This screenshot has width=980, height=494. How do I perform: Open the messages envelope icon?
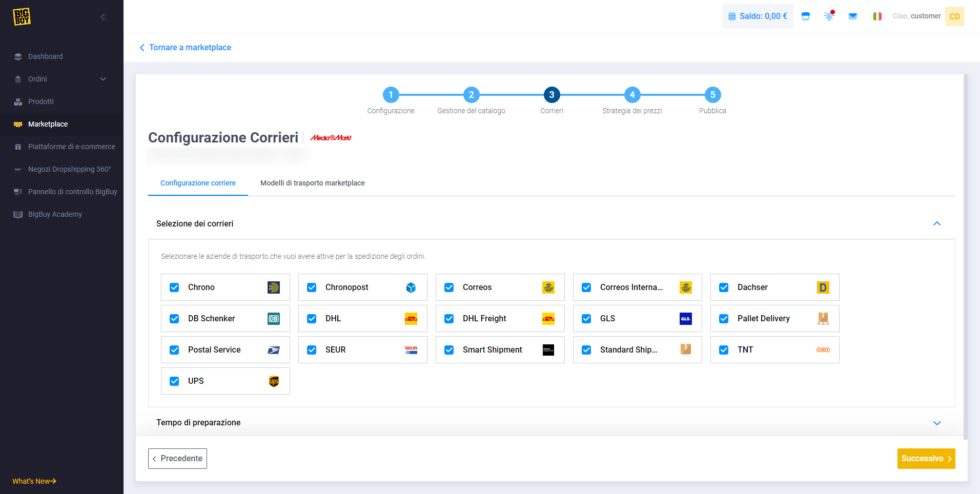click(x=853, y=16)
